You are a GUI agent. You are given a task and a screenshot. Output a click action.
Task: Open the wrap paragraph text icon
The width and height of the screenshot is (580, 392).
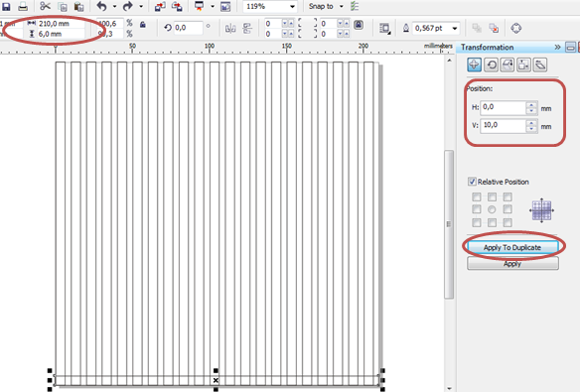click(384, 28)
